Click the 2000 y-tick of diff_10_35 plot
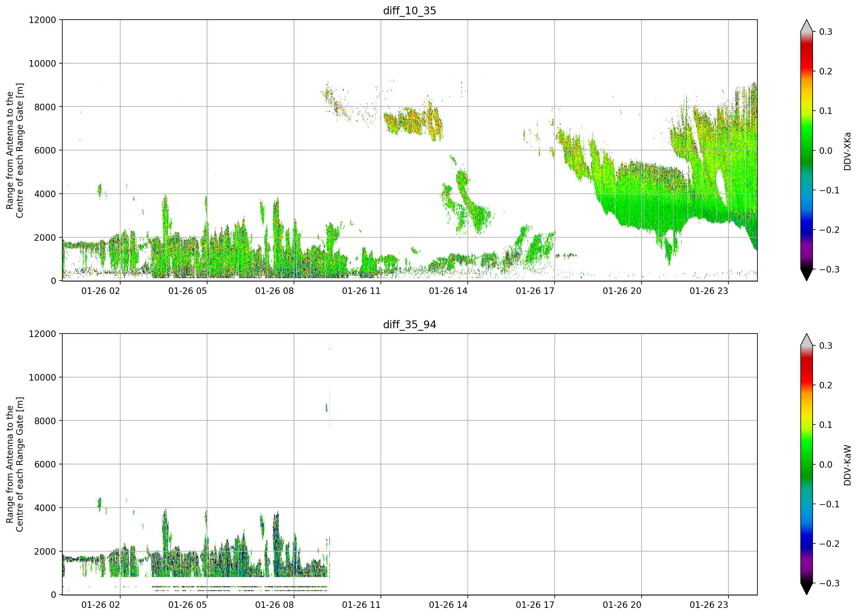The width and height of the screenshot is (858, 616). (45, 237)
